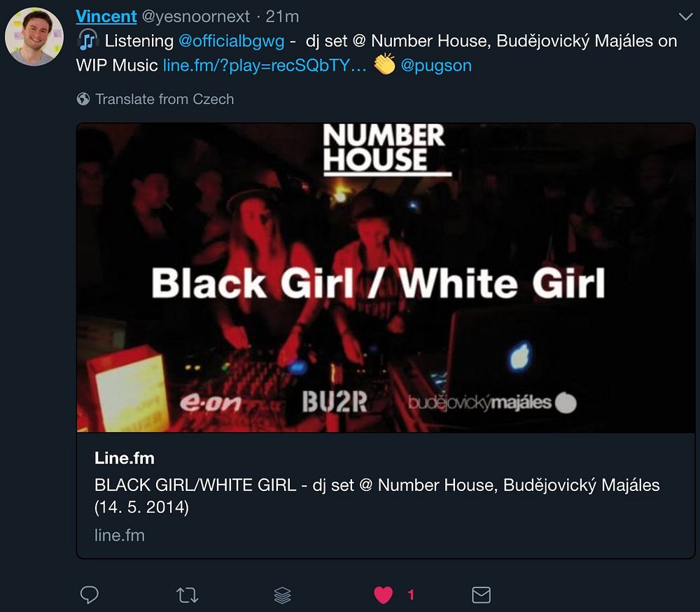Click the 21m tweet timestamp
This screenshot has width=700, height=612.
tap(282, 17)
